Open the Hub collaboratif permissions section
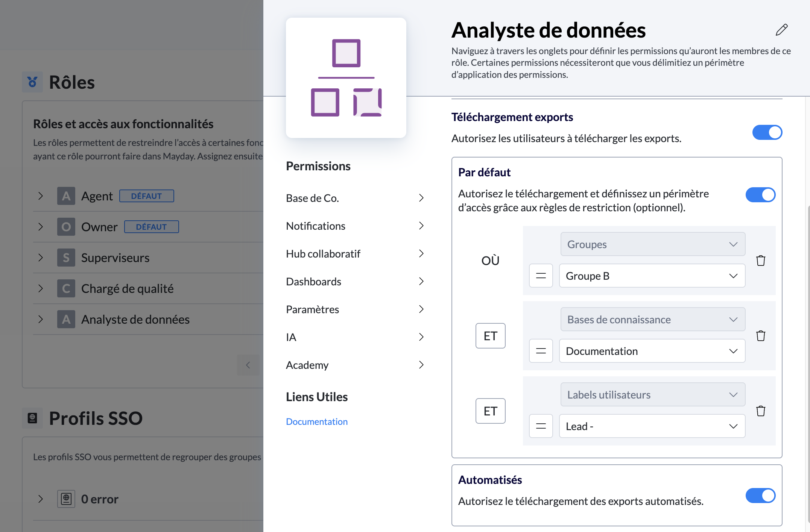 (355, 254)
